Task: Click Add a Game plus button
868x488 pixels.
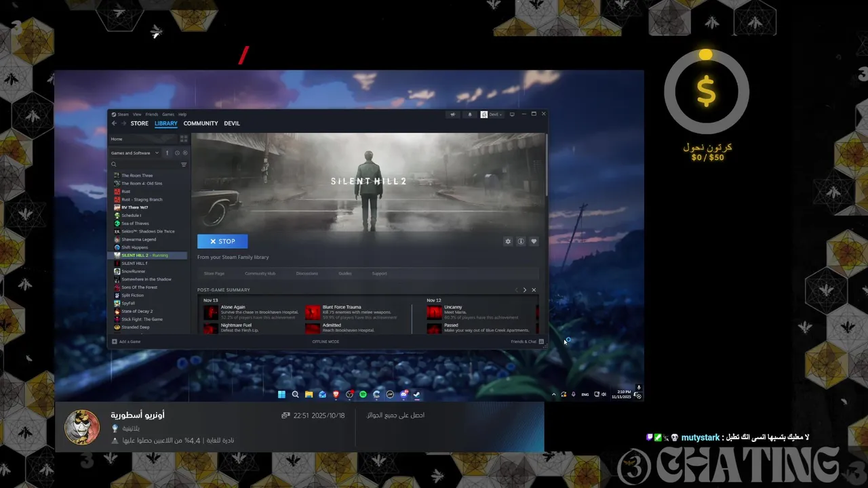Action: (x=115, y=342)
